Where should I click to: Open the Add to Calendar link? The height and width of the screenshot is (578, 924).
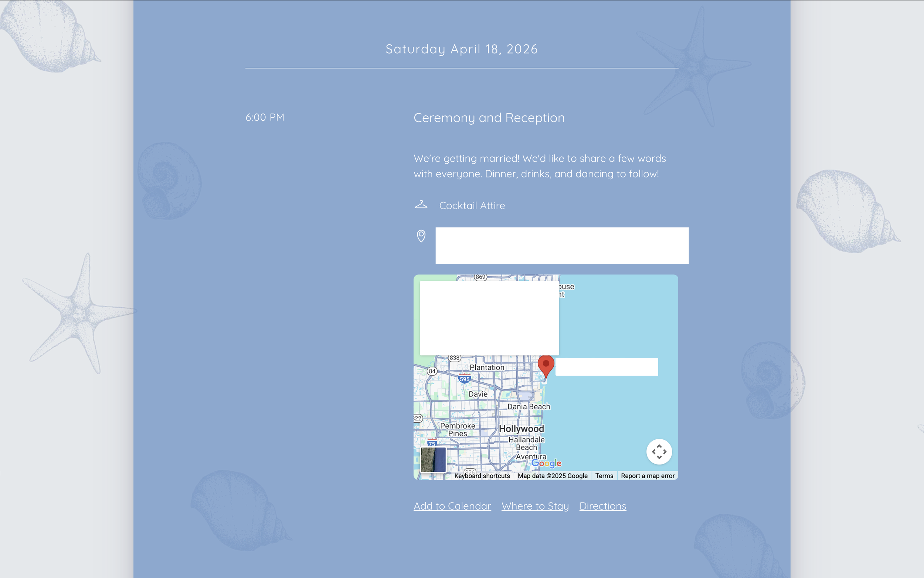click(452, 506)
